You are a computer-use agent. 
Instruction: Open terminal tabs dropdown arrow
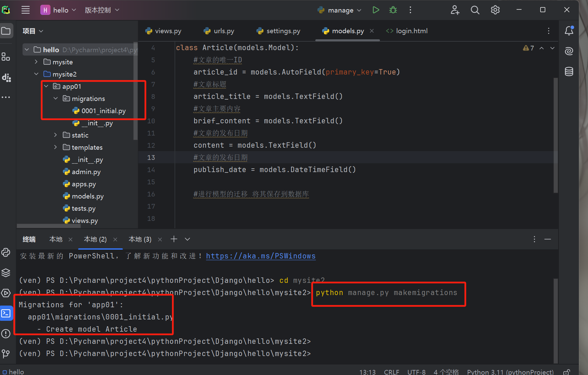pyautogui.click(x=187, y=239)
